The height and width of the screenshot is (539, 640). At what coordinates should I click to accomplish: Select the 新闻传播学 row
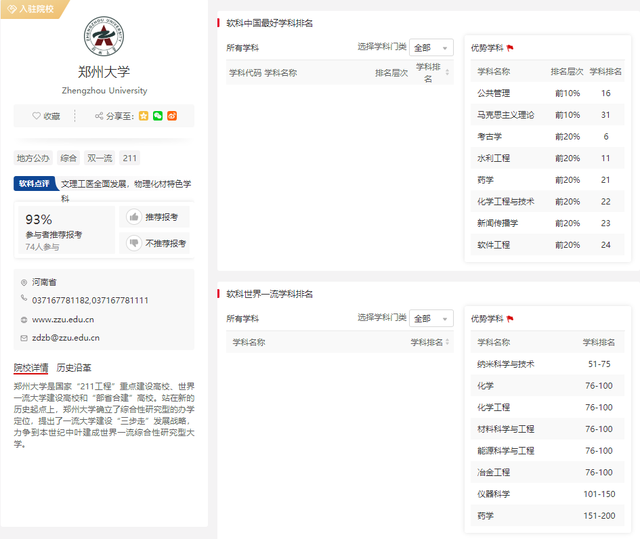[547, 223]
